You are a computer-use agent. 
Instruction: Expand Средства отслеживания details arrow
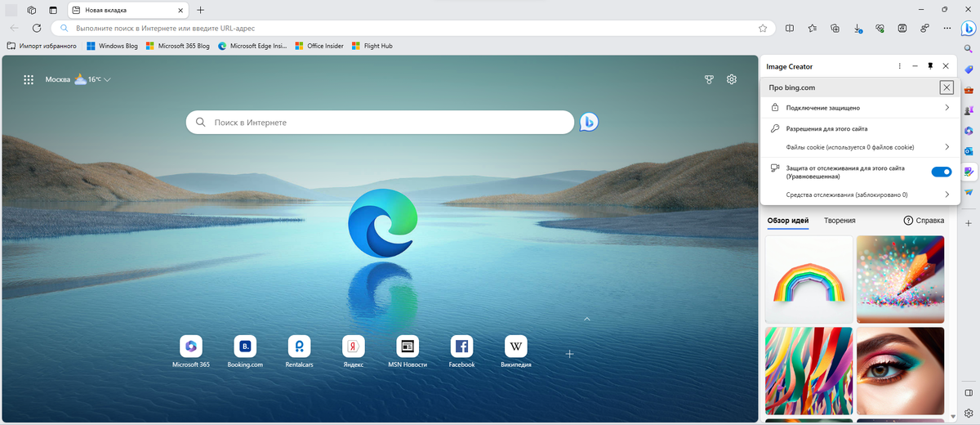point(947,195)
